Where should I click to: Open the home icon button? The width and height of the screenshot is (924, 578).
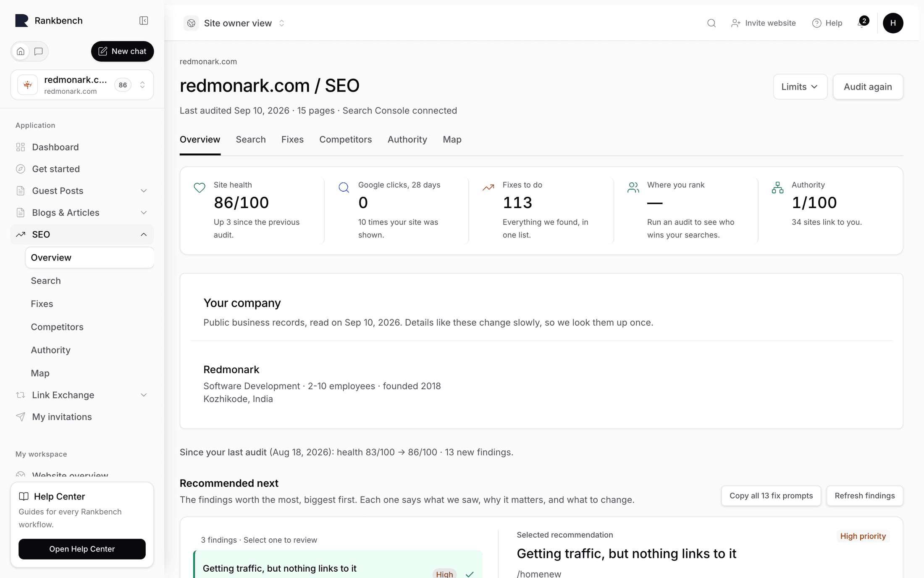21,51
